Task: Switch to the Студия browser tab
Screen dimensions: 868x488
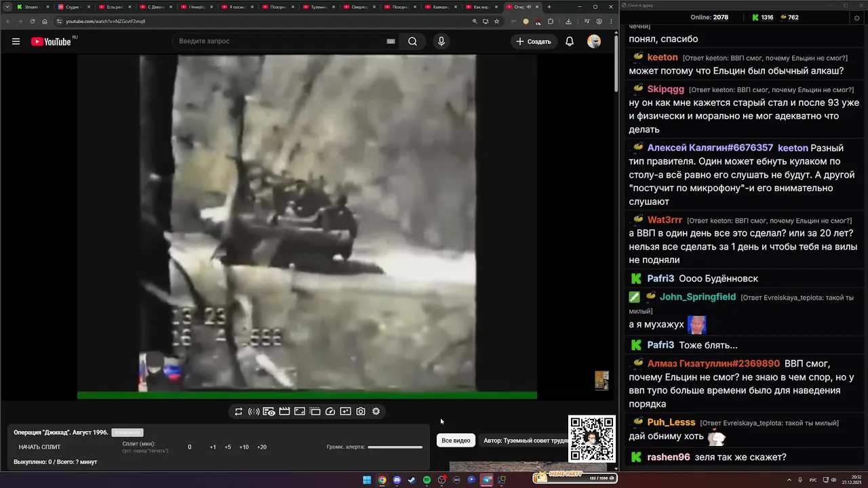Action: click(x=74, y=7)
